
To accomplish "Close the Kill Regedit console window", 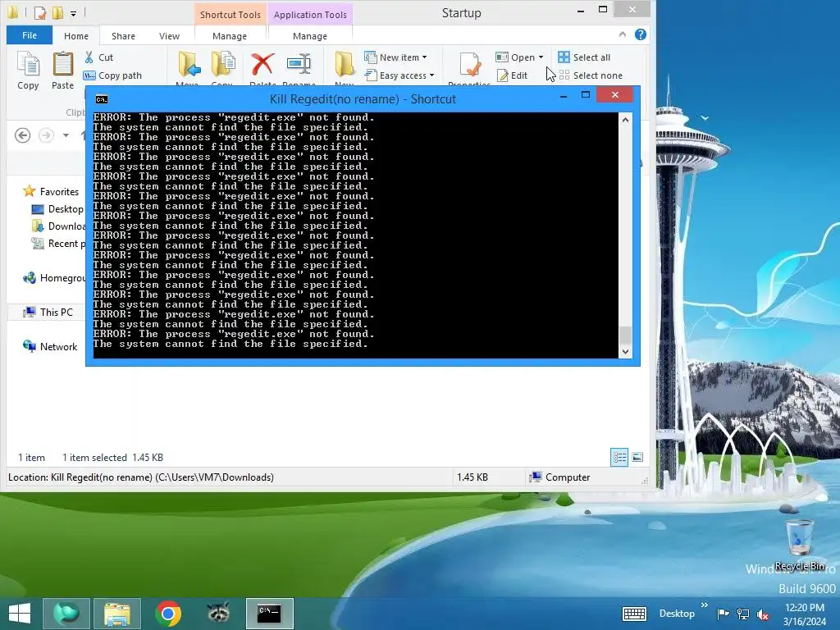I will pyautogui.click(x=615, y=95).
